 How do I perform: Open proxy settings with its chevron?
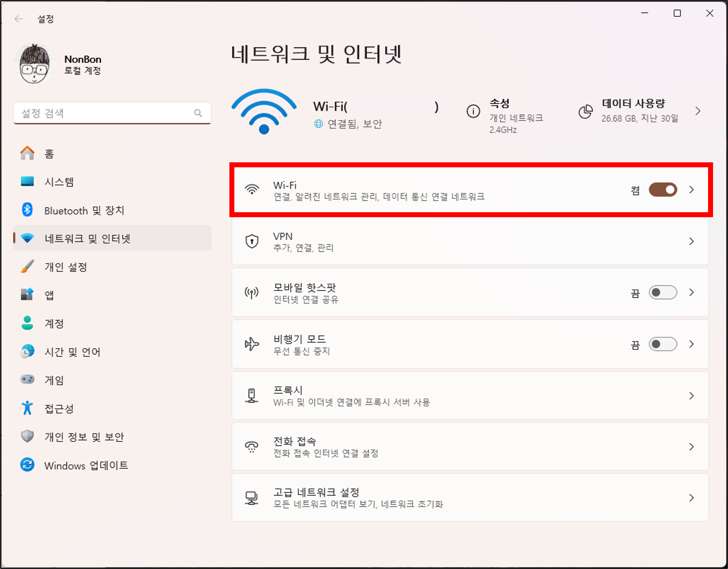[691, 396]
